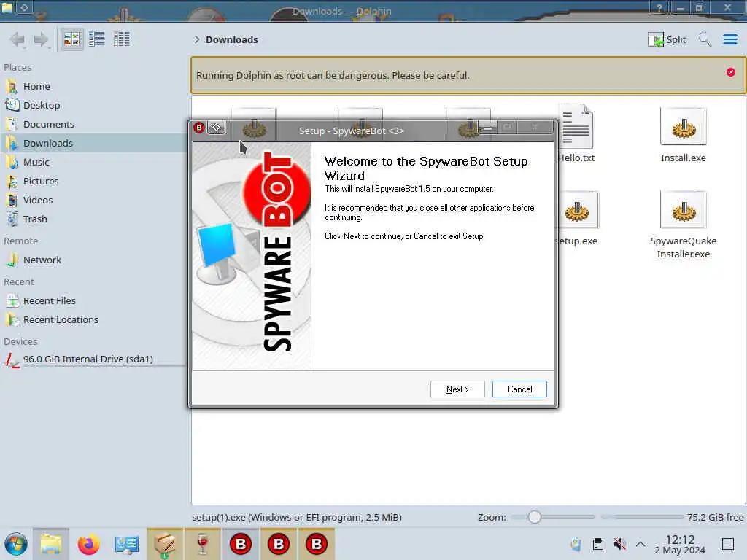Open the Wine taskbar entry
Viewport: 747px width, 560px height.
[203, 544]
